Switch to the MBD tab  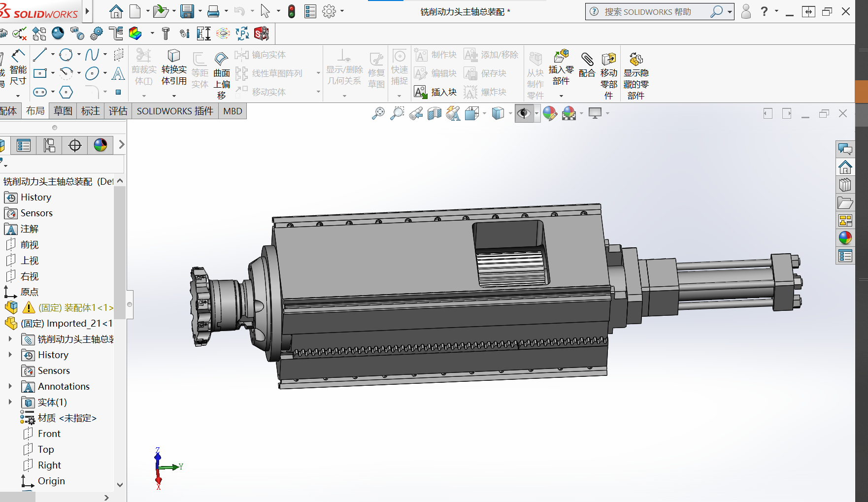click(233, 111)
